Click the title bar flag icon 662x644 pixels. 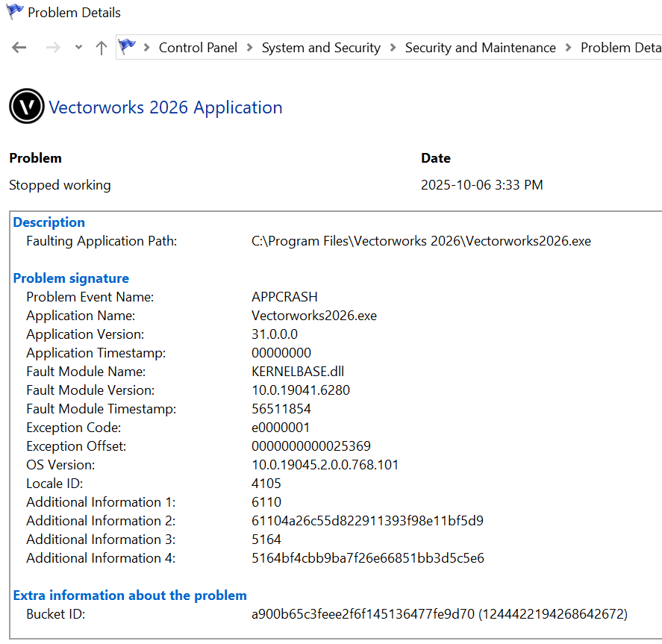14,13
